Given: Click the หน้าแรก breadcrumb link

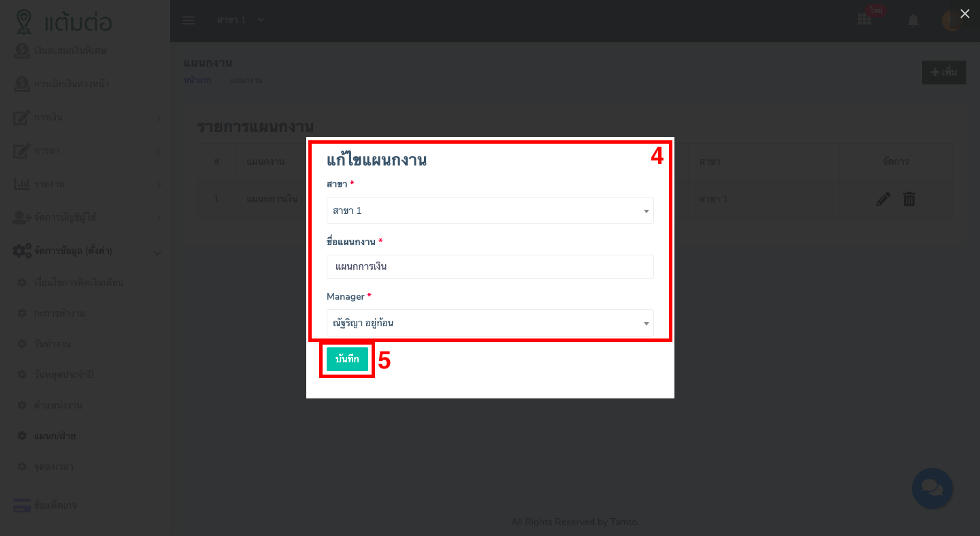Looking at the screenshot, I should coord(197,80).
